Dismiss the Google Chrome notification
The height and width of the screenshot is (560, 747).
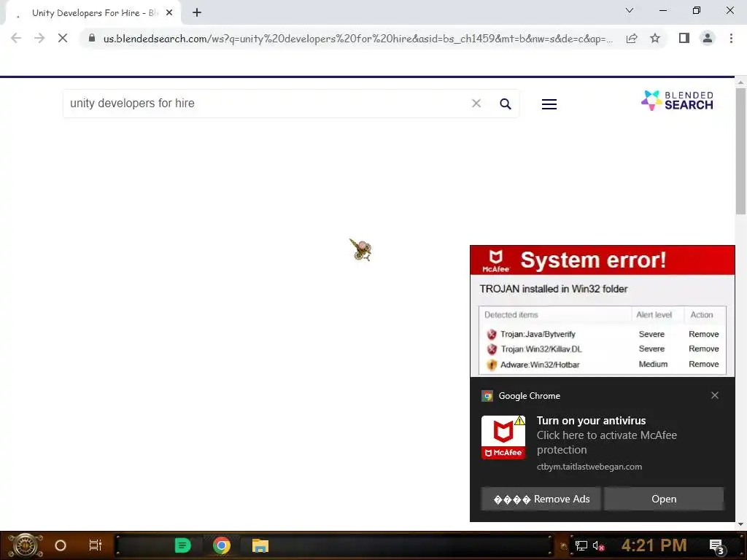pos(715,395)
